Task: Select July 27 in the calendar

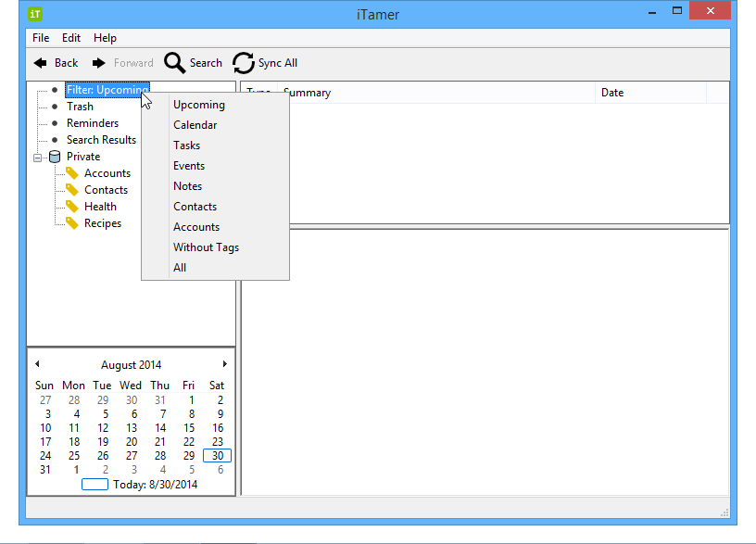Action: click(x=45, y=400)
